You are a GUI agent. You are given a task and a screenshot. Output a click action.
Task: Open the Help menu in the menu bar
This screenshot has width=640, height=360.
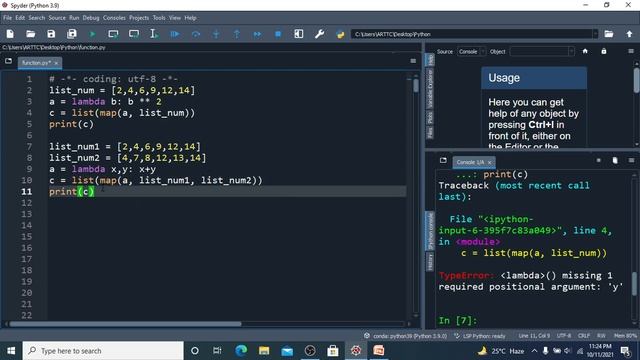pos(190,18)
